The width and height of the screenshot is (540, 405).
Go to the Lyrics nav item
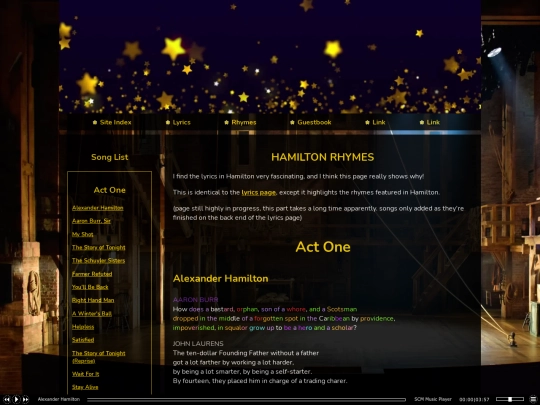[181, 122]
